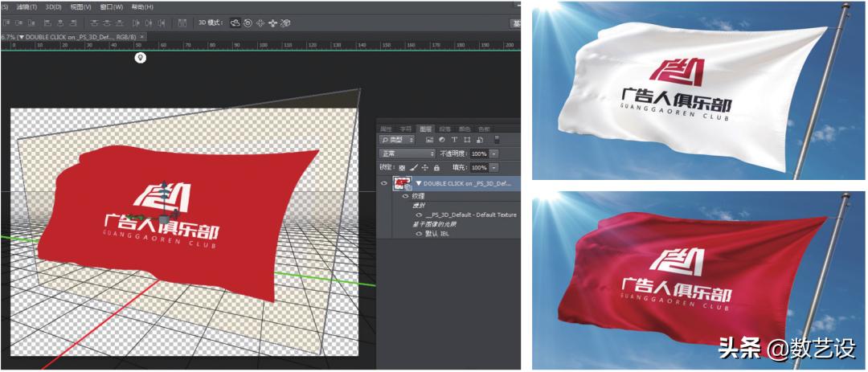This screenshot has width=868, height=372.
Task: Select the 3D roll mode icon
Action: pos(248,23)
